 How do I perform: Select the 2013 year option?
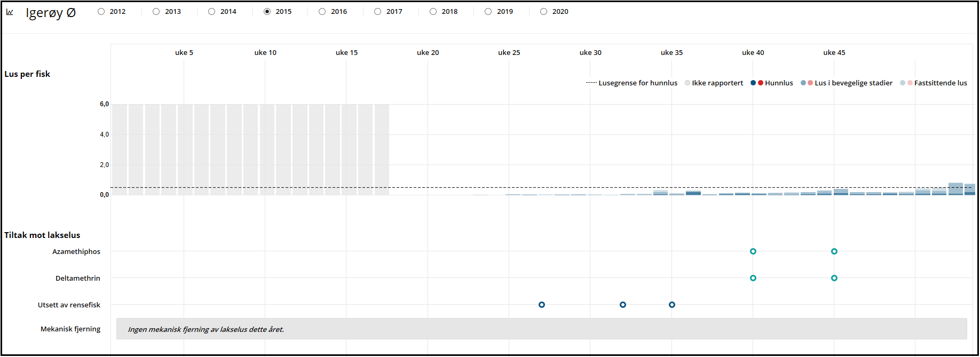click(156, 12)
